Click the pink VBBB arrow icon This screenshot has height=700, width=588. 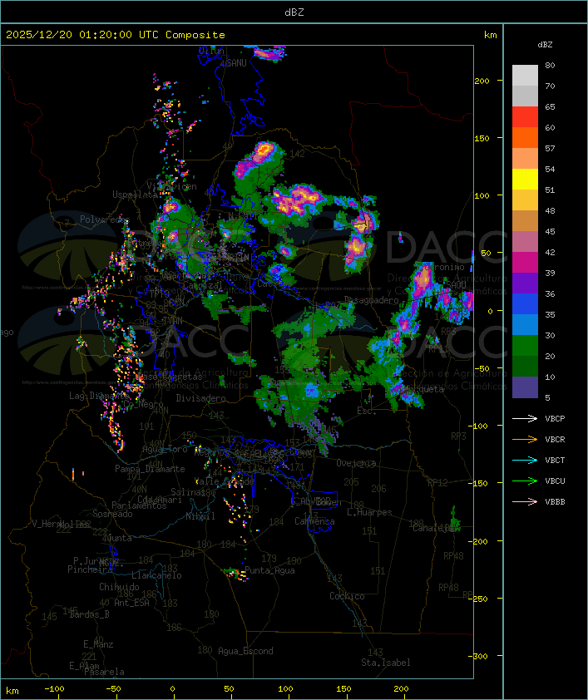[525, 502]
